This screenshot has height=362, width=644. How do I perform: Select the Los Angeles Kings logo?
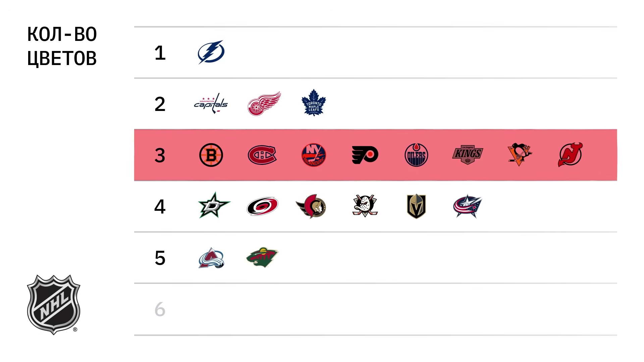[468, 155]
